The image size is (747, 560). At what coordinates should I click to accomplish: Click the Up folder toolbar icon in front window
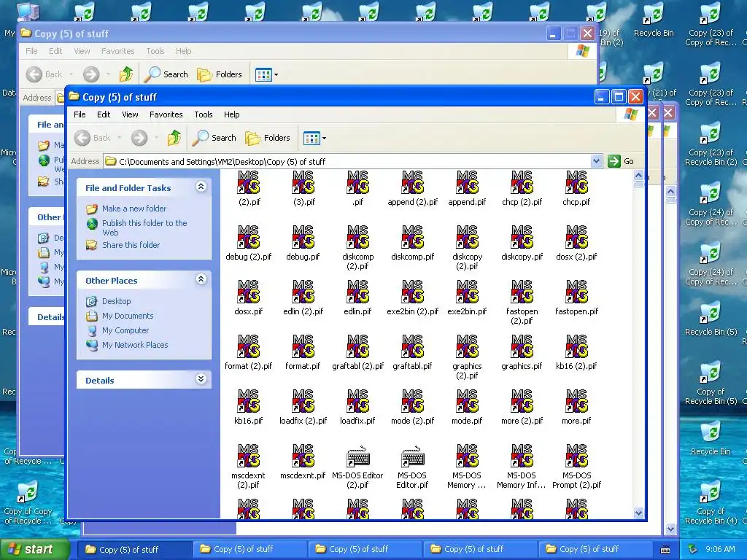pos(174,138)
